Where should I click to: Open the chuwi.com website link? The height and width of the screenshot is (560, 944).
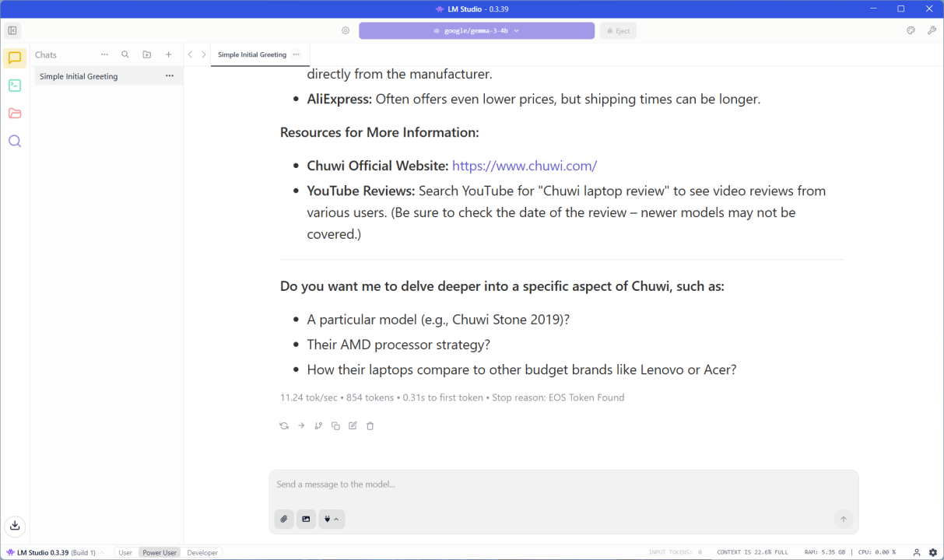click(x=524, y=166)
